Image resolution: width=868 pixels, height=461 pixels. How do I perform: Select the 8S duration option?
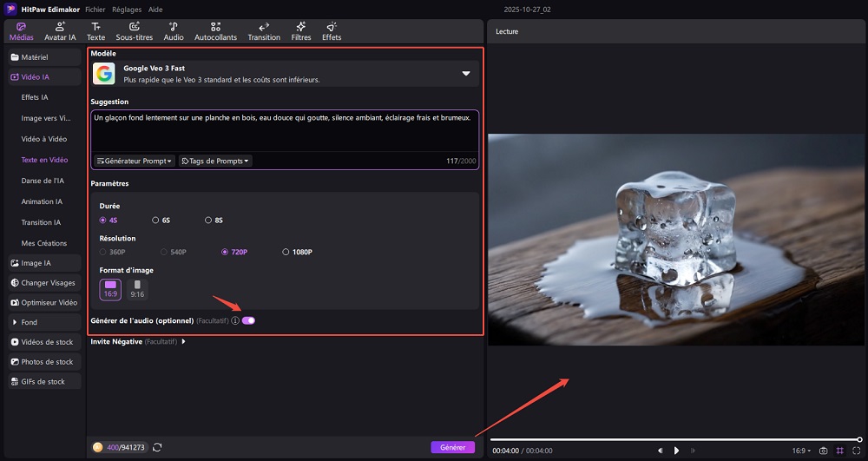[x=208, y=221]
